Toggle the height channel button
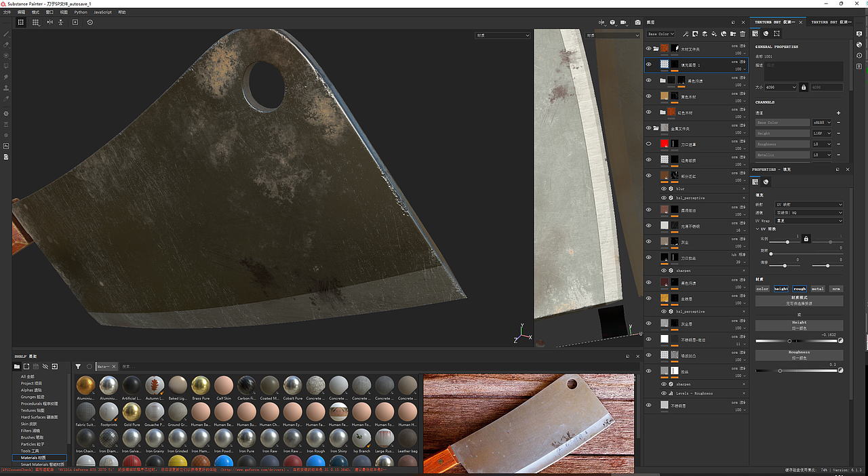Viewport: 868px width, 476px height. pyautogui.click(x=781, y=289)
